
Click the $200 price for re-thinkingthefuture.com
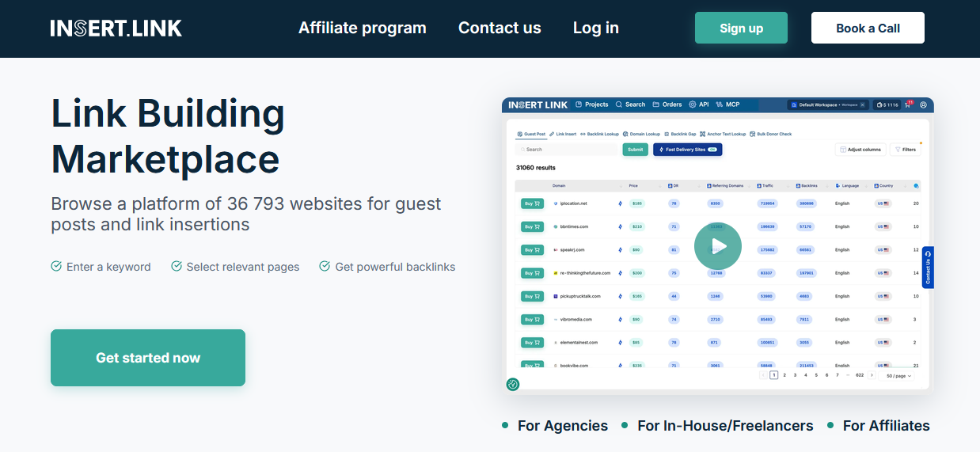636,273
